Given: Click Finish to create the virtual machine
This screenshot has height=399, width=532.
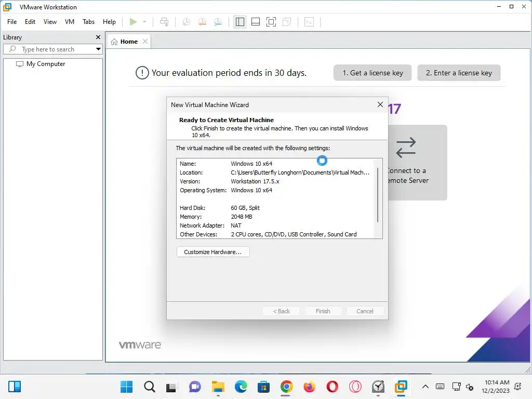Looking at the screenshot, I should 323,311.
